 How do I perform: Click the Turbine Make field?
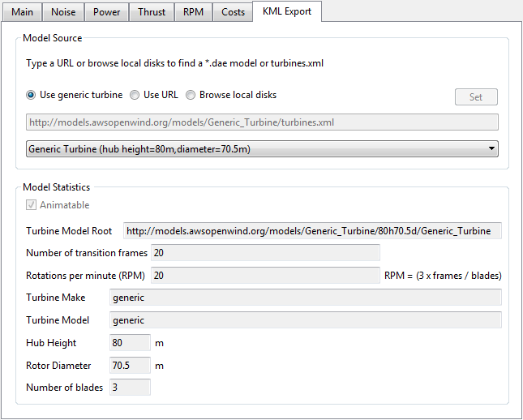[x=305, y=298]
